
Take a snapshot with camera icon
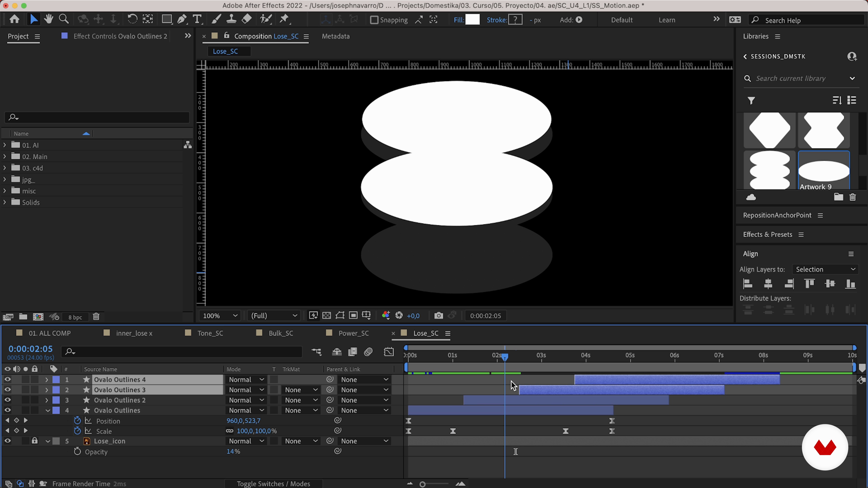[438, 316]
